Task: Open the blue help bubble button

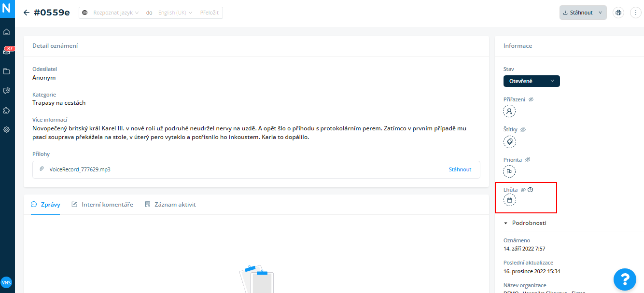Action: click(x=625, y=279)
